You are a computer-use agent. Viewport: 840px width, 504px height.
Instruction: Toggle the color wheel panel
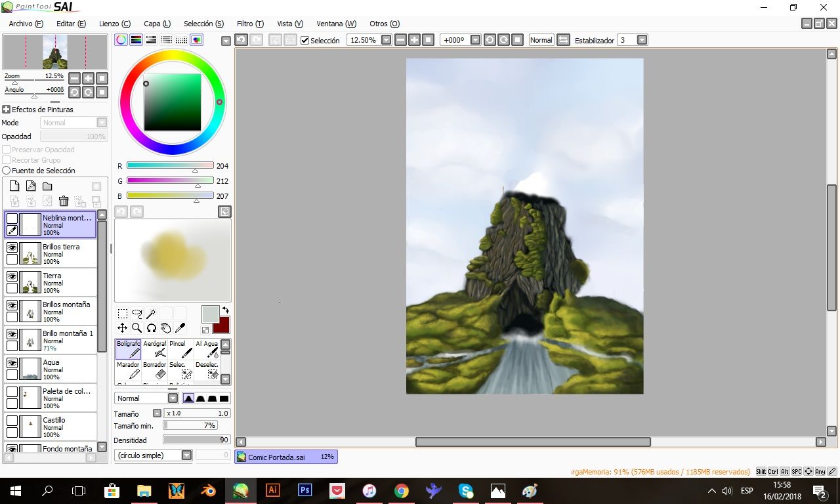click(x=121, y=40)
